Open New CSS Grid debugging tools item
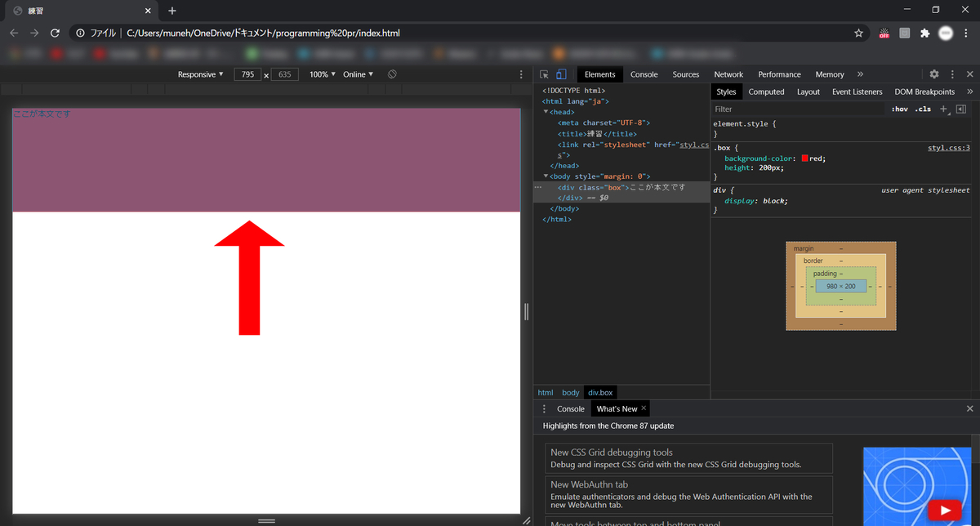980x526 pixels. pyautogui.click(x=689, y=458)
